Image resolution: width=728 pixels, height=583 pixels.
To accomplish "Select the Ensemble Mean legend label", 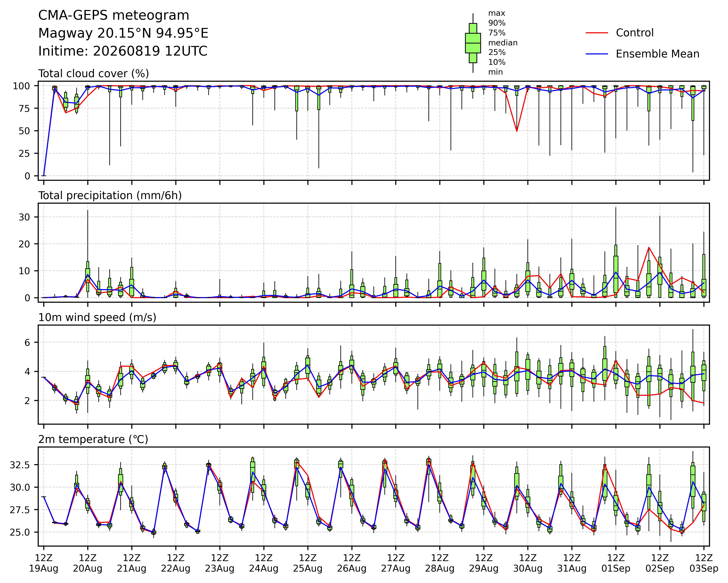I will pos(657,54).
